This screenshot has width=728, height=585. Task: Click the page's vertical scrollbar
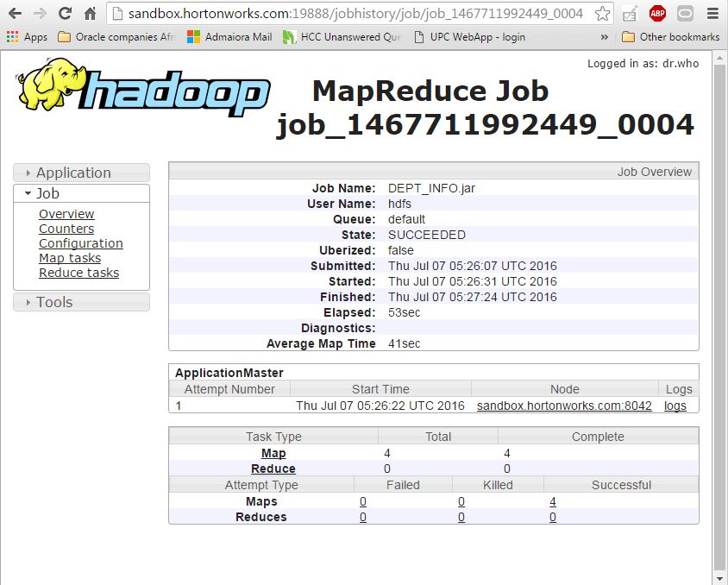pos(719,318)
